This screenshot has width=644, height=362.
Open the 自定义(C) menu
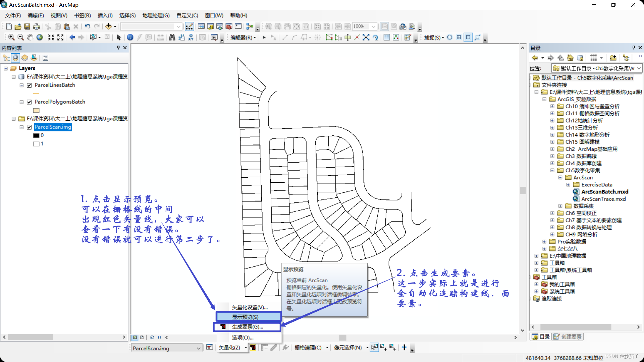(x=187, y=15)
